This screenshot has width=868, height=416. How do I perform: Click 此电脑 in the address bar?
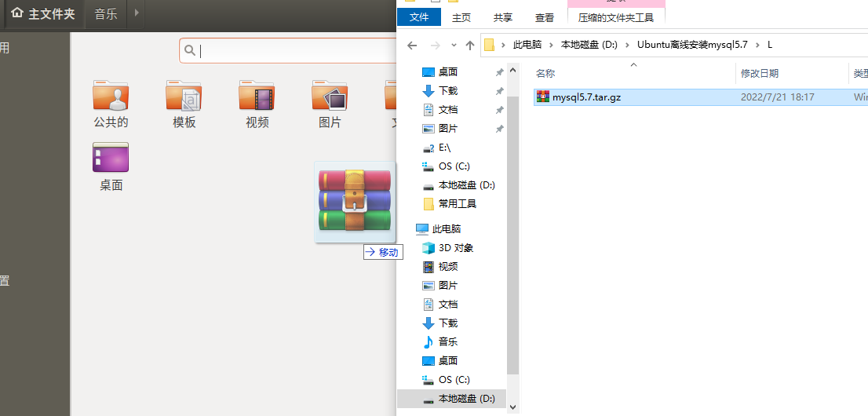(527, 45)
